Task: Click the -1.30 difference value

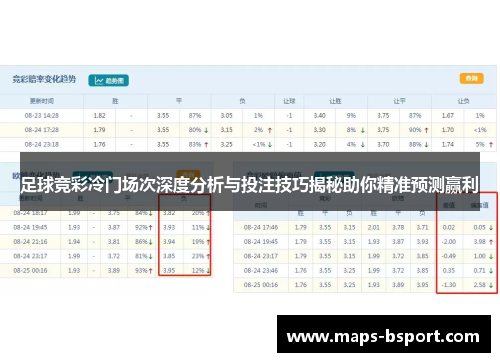Action: [448, 285]
